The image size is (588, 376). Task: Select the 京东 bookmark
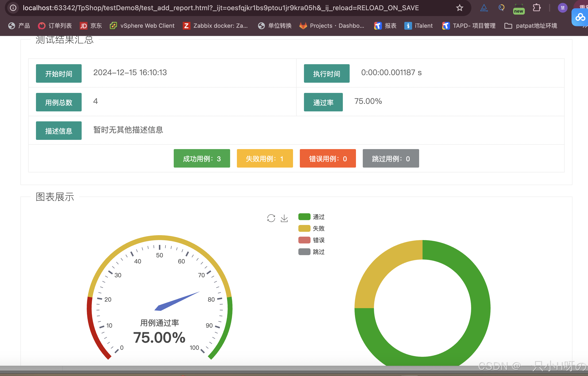point(83,26)
